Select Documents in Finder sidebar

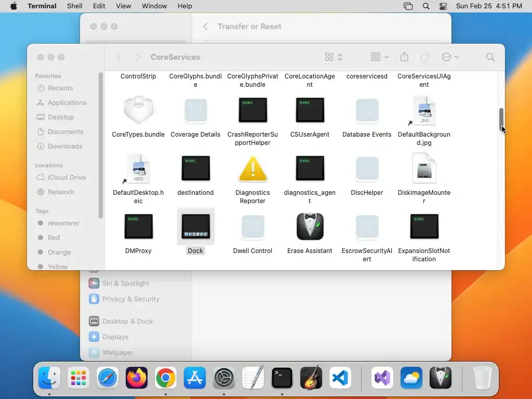coord(66,131)
